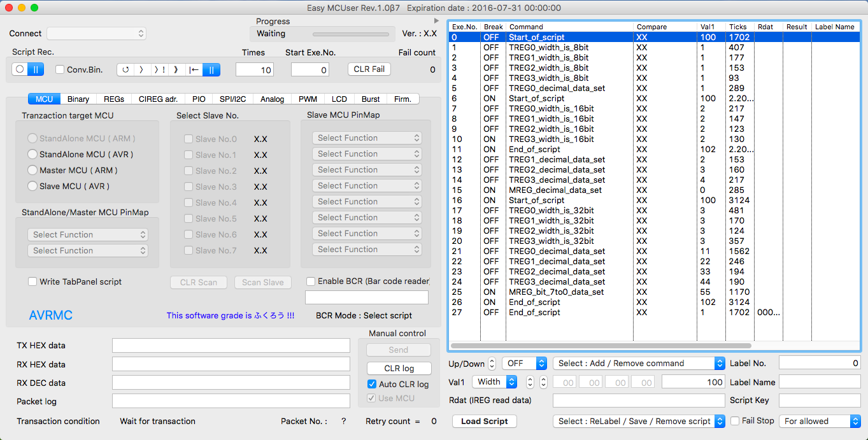868x440 pixels.
Task: Click the second Val1 stepper arrows
Action: [x=543, y=382]
